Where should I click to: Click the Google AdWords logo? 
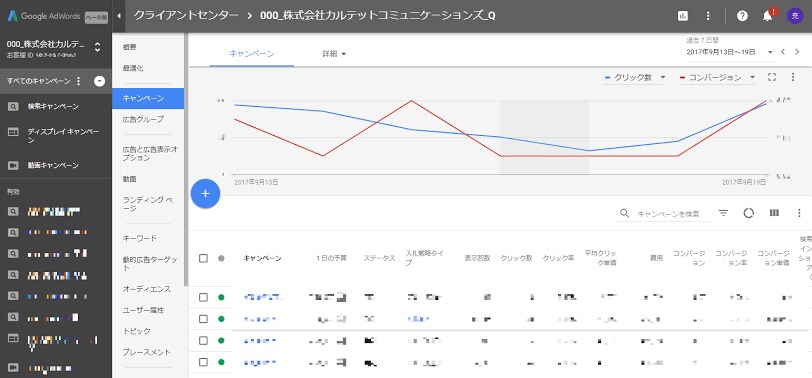pos(44,16)
